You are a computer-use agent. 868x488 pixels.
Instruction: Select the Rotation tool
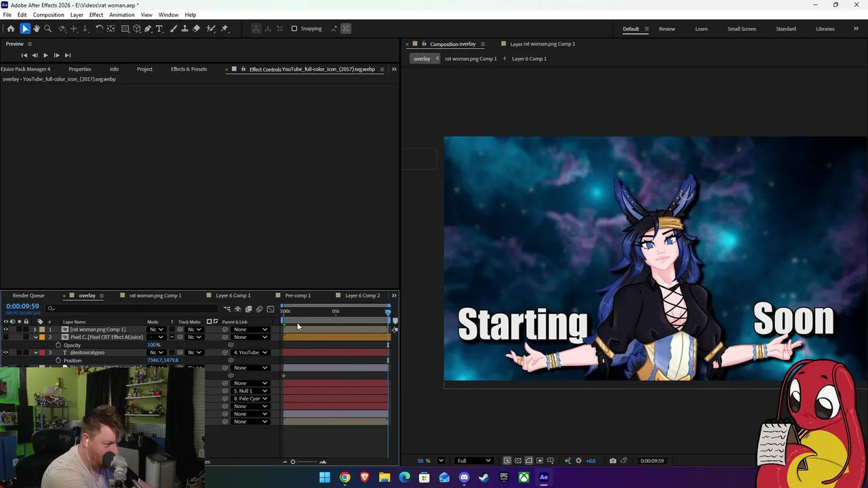(x=99, y=28)
